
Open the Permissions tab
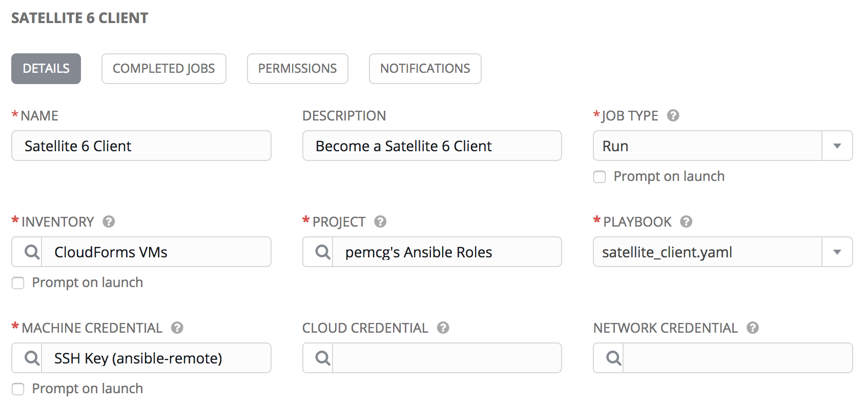coord(297,69)
